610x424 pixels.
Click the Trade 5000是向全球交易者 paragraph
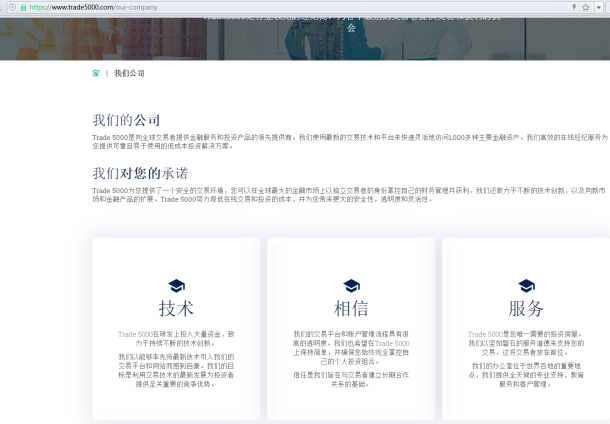pos(350,142)
